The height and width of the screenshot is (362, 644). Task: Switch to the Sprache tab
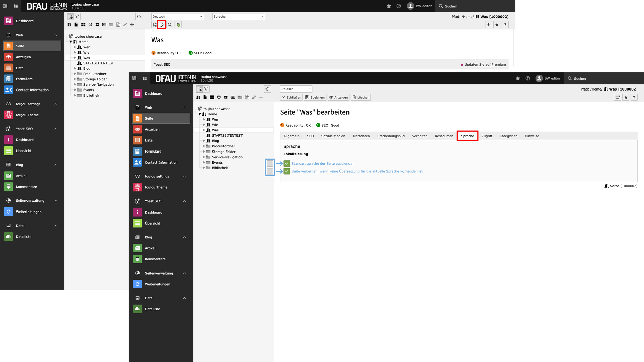coord(467,136)
